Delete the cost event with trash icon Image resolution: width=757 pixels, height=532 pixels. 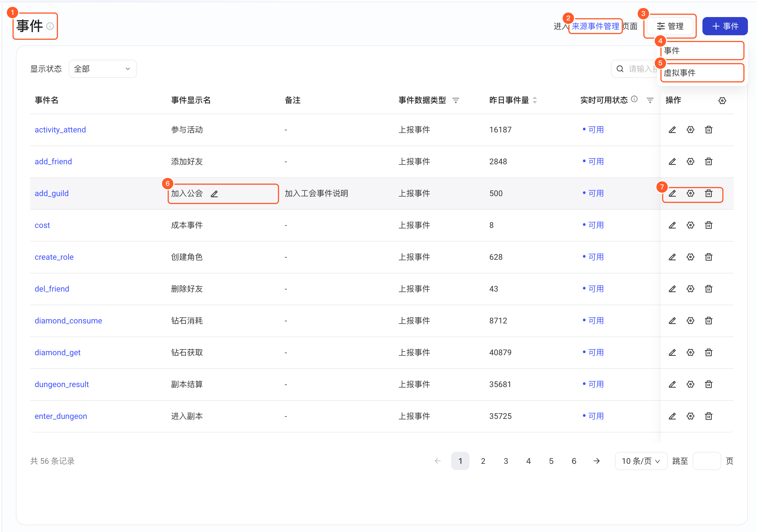pyautogui.click(x=708, y=225)
